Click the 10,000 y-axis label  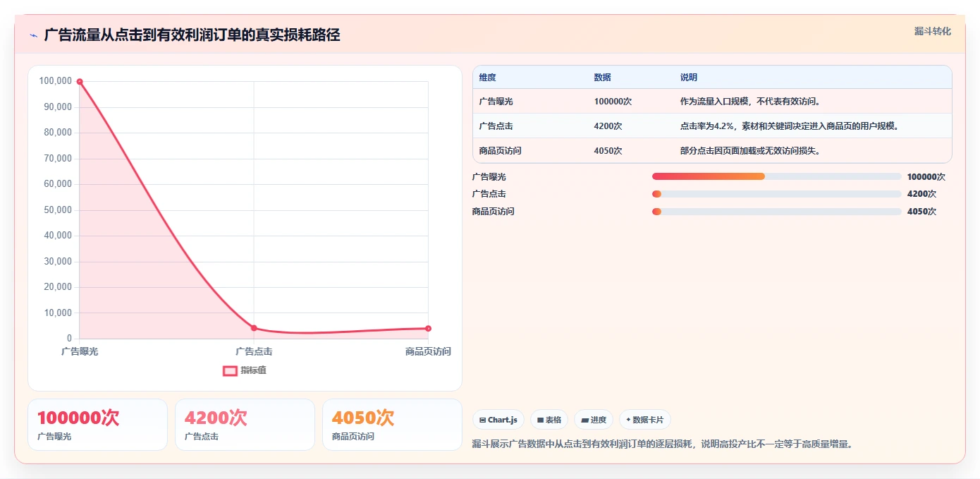click(59, 313)
